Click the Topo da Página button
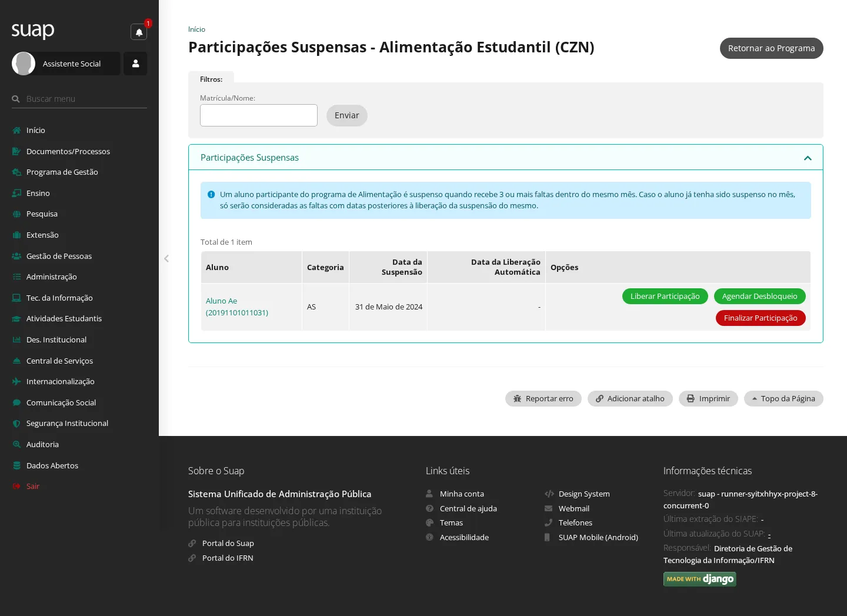Screen dimensions: 847x616 click(783, 398)
